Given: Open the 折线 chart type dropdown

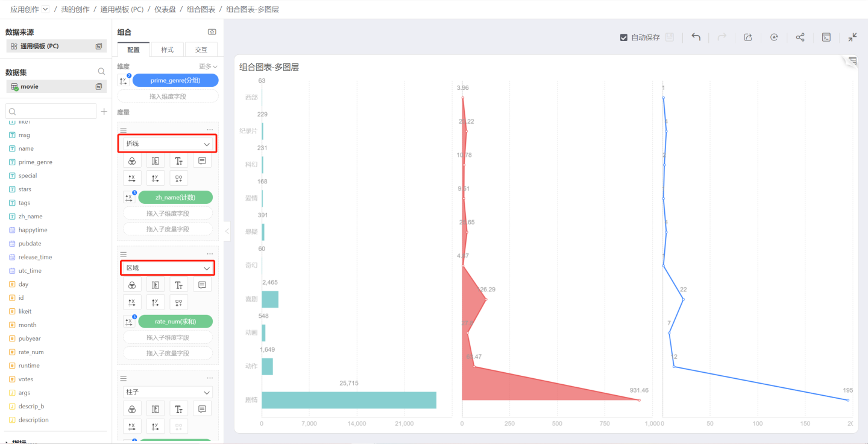Looking at the screenshot, I should point(168,144).
